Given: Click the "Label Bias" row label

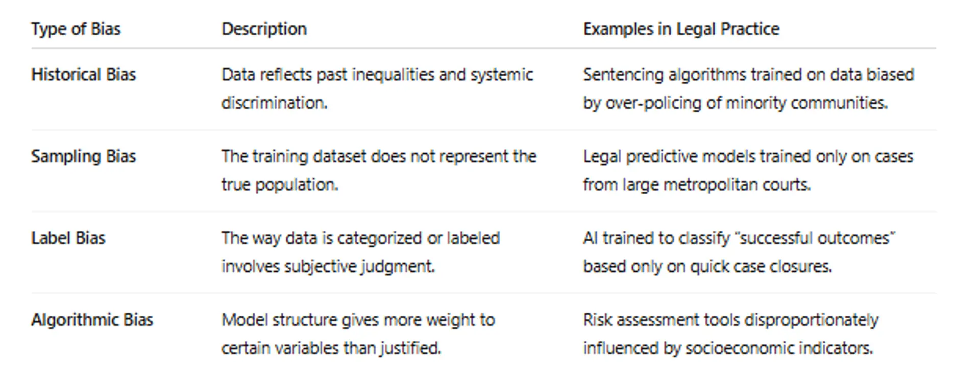Looking at the screenshot, I should point(68,238).
